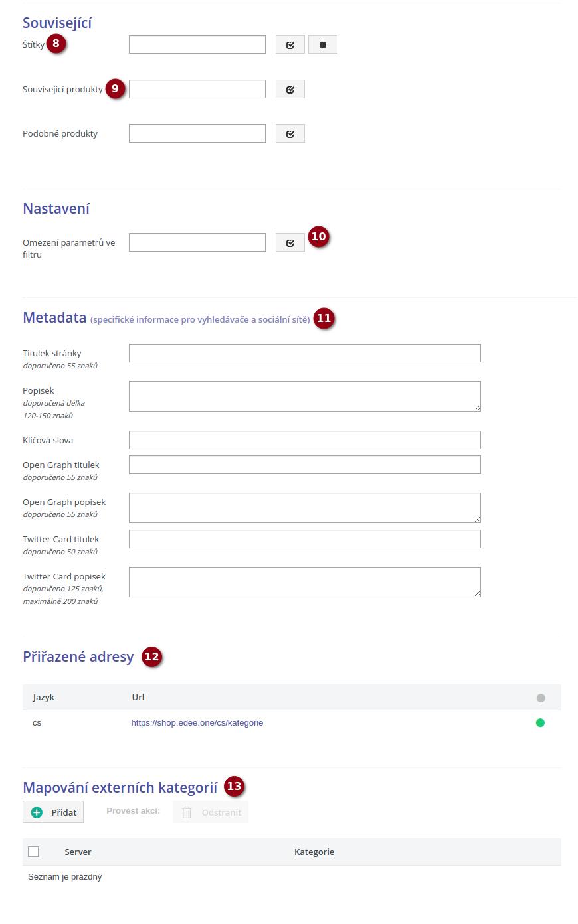Tick the select-all checkbox in mapping table
This screenshot has width=578, height=924.
(33, 852)
